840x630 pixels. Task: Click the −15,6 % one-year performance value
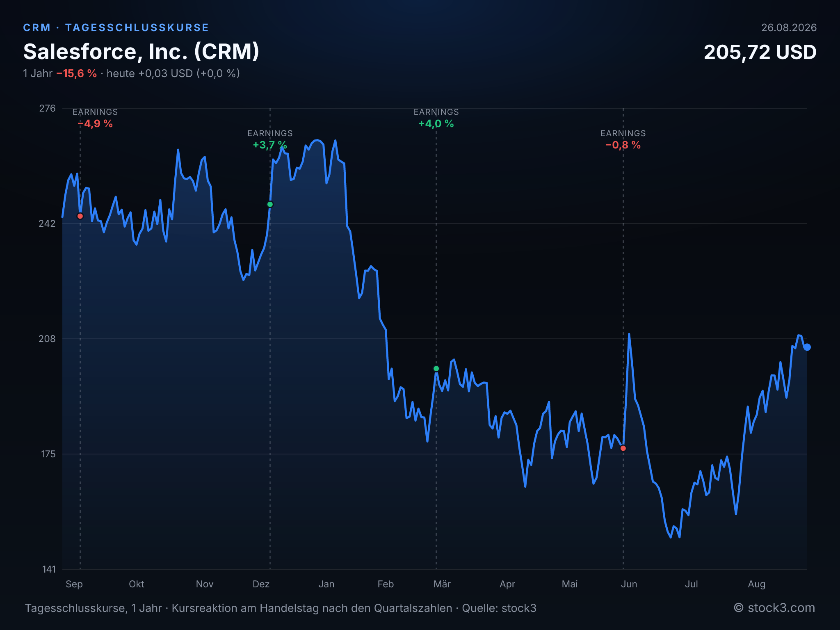(x=76, y=73)
